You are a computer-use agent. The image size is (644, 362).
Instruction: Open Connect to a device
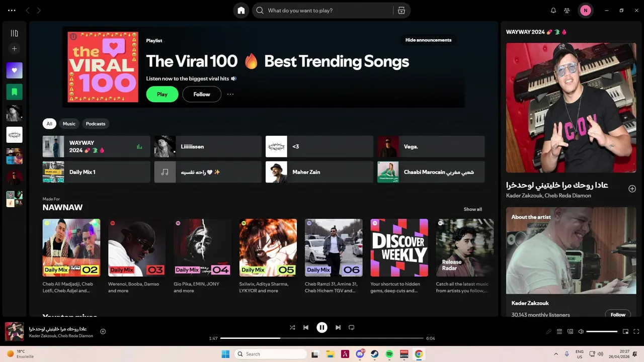[x=570, y=331]
